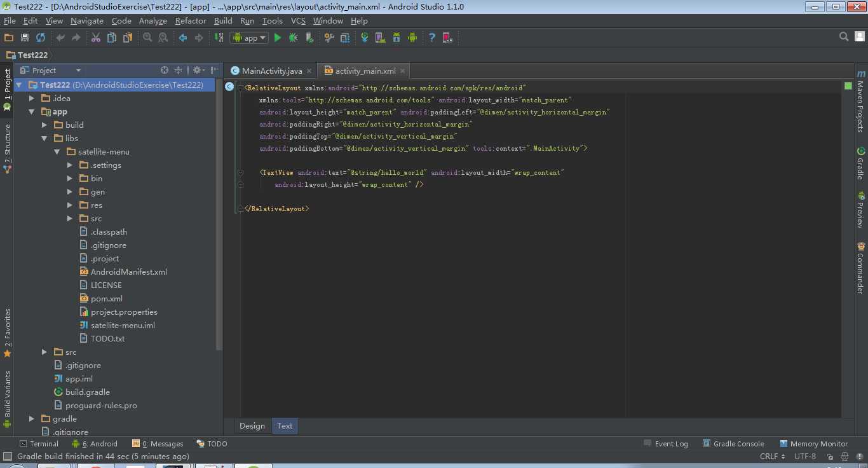Switch to Design view tab
This screenshot has height=468, width=868.
pos(252,426)
